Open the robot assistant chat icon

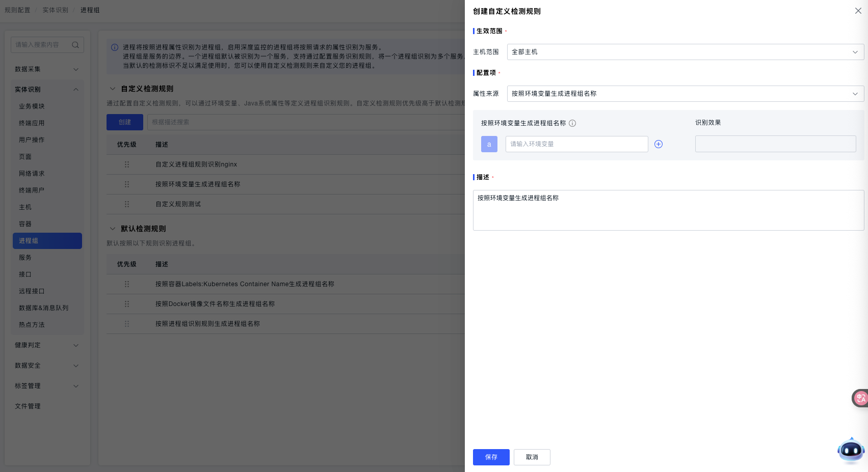(851, 451)
